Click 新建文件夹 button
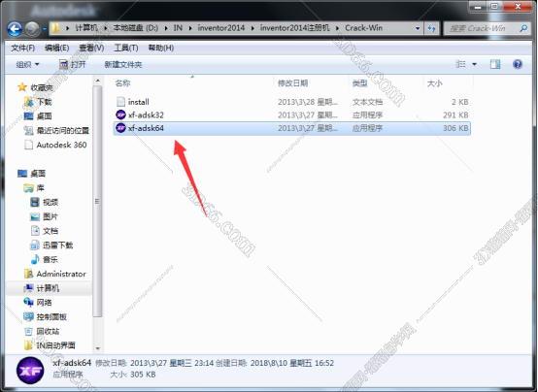This screenshot has height=392, width=538. pos(122,64)
